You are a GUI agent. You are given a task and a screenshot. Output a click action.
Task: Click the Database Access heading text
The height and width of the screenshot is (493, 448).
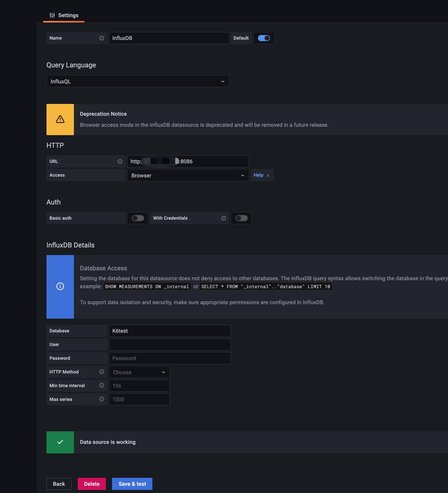point(103,268)
